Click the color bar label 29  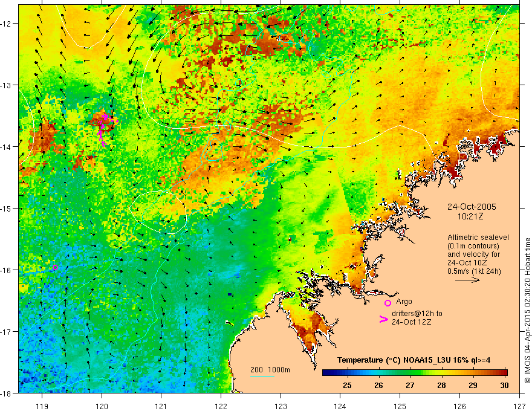coord(473,385)
